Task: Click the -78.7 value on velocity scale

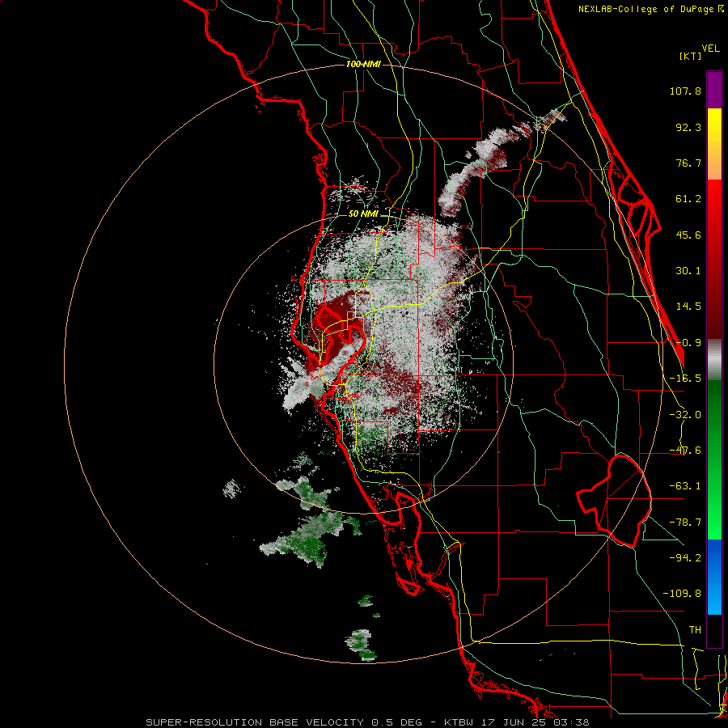Action: 685,523
